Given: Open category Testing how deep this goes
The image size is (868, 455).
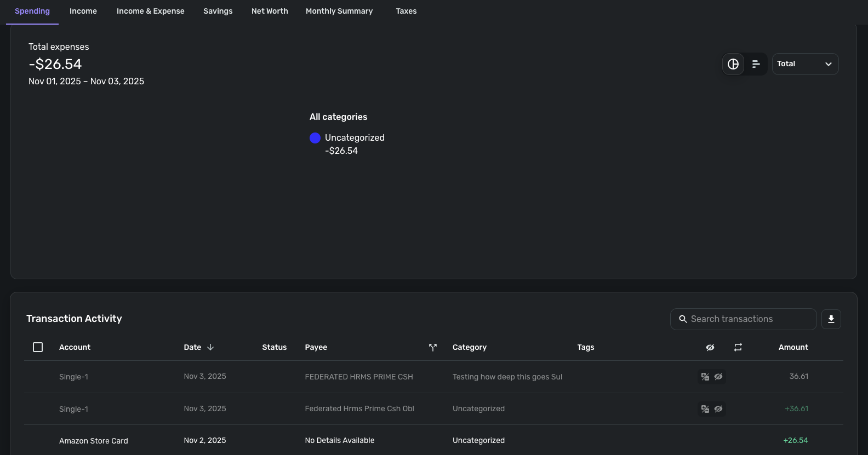Looking at the screenshot, I should 507,377.
